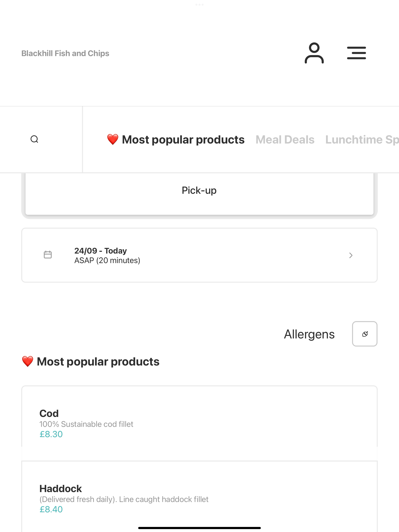399x532 pixels.
Task: Click the search magnifier icon
Action: click(x=34, y=139)
